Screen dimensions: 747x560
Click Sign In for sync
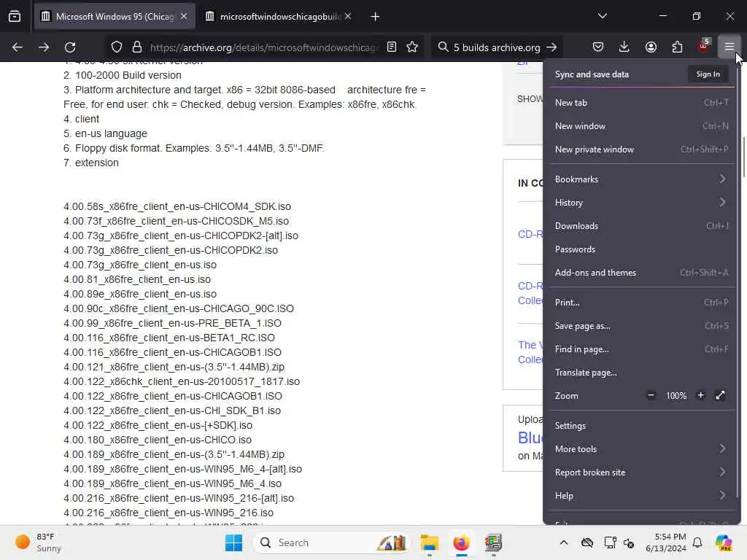[x=708, y=74]
